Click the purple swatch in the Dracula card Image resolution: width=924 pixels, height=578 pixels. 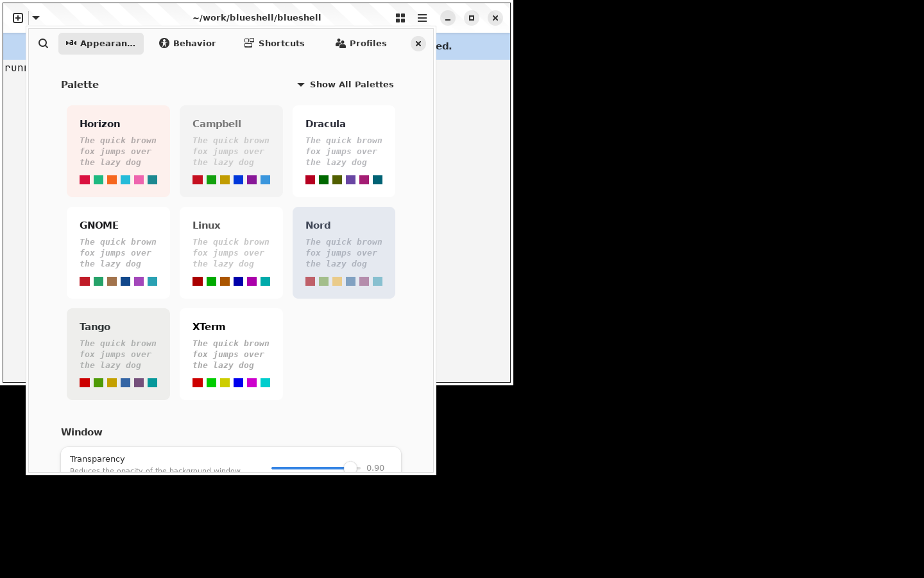350,180
